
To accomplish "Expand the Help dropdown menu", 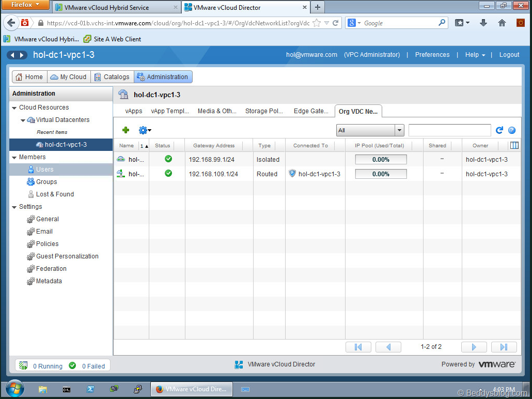I will (475, 55).
